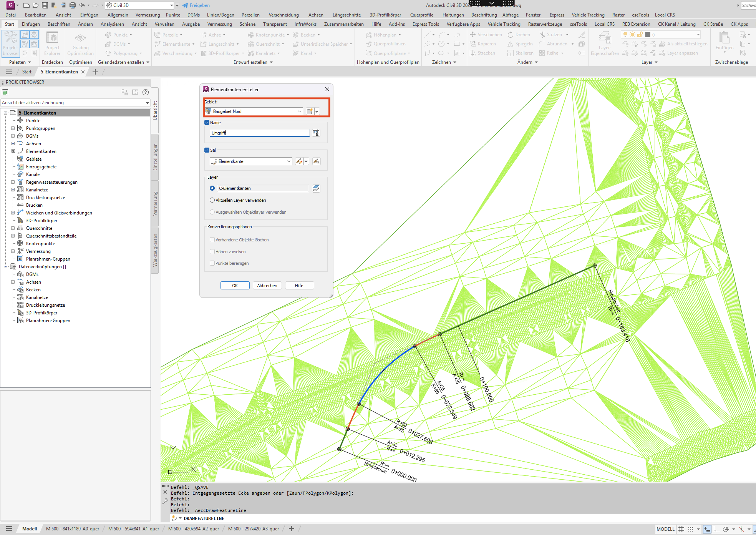This screenshot has width=756, height=535.
Task: Toggle the Projektbrowser palette button
Action: pyautogui.click(x=10, y=43)
